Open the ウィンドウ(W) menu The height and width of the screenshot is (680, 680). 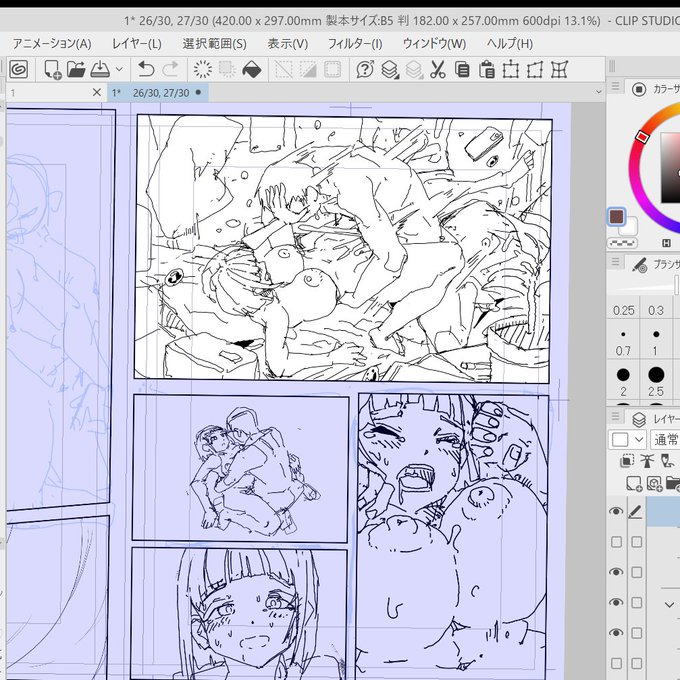pyautogui.click(x=435, y=44)
